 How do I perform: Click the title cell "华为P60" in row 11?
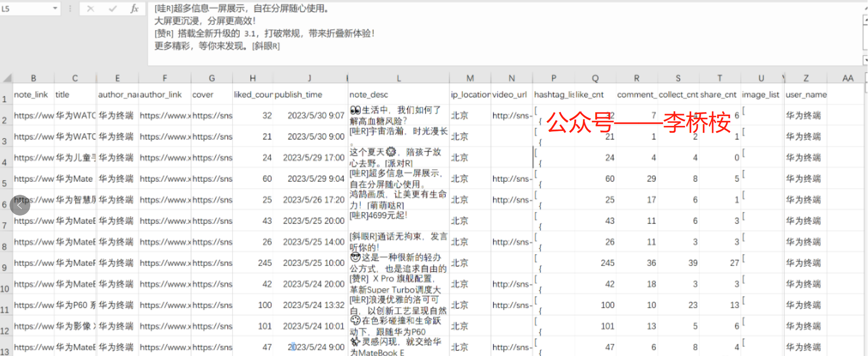pos(75,305)
